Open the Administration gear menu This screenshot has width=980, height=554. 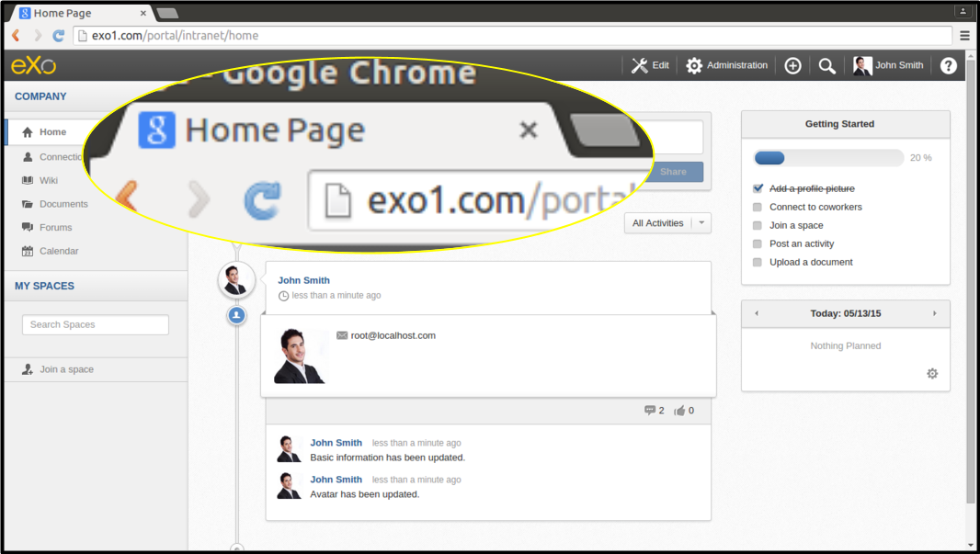pos(727,65)
